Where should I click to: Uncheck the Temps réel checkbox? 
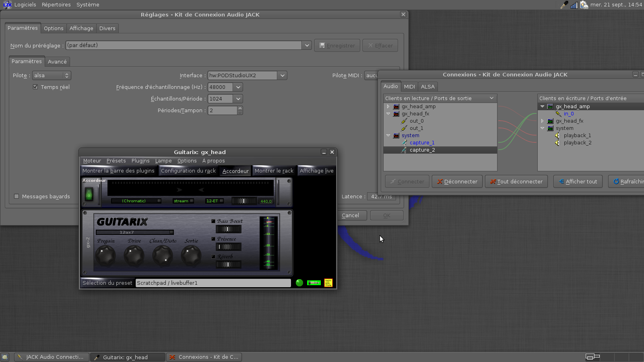tap(35, 87)
